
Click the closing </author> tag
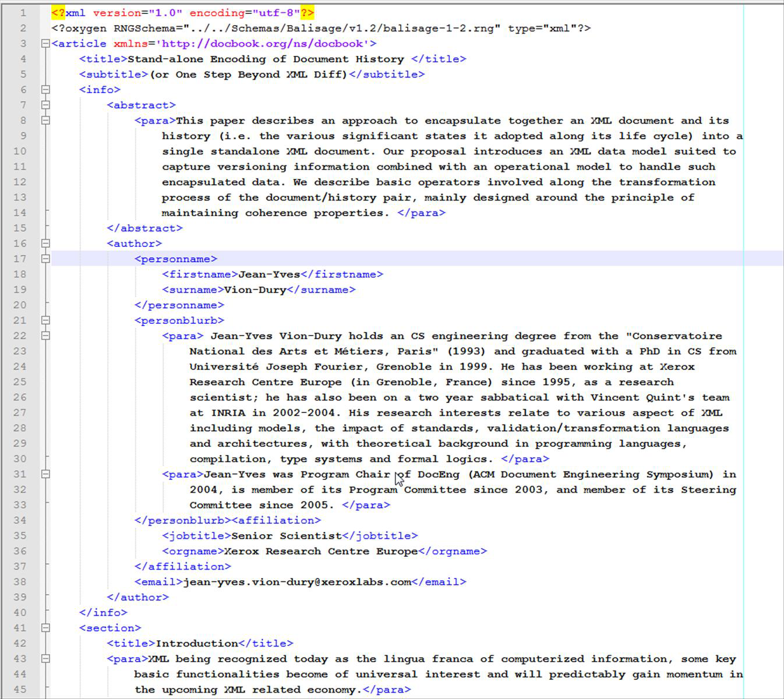click(137, 597)
